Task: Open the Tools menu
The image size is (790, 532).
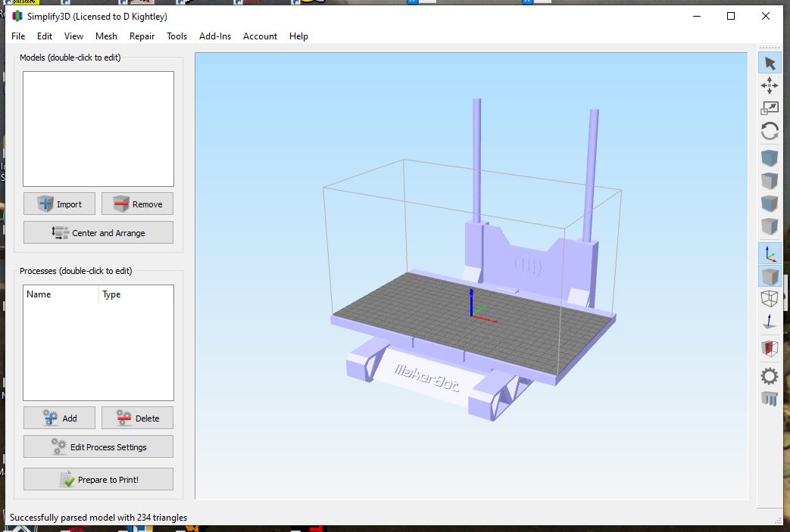Action: 176,36
